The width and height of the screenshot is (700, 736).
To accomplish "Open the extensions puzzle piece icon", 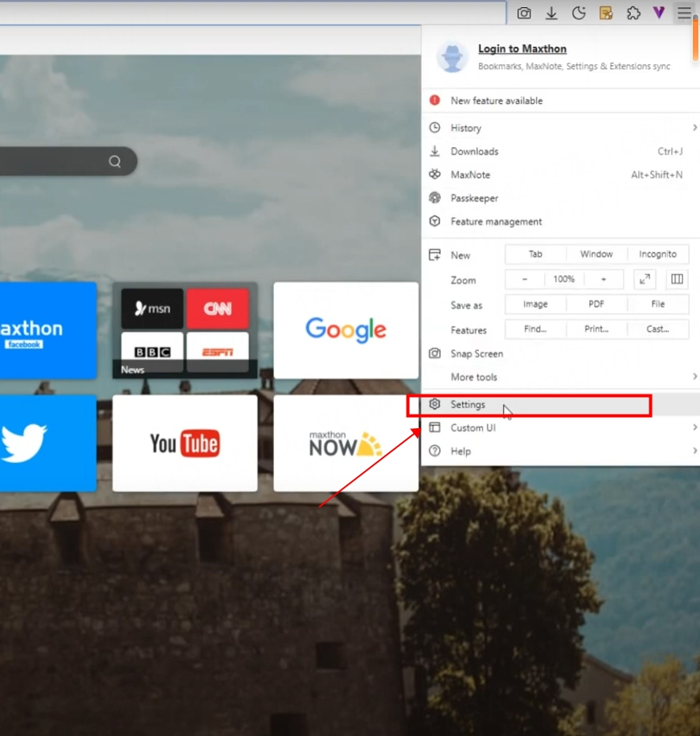I will coord(633,13).
